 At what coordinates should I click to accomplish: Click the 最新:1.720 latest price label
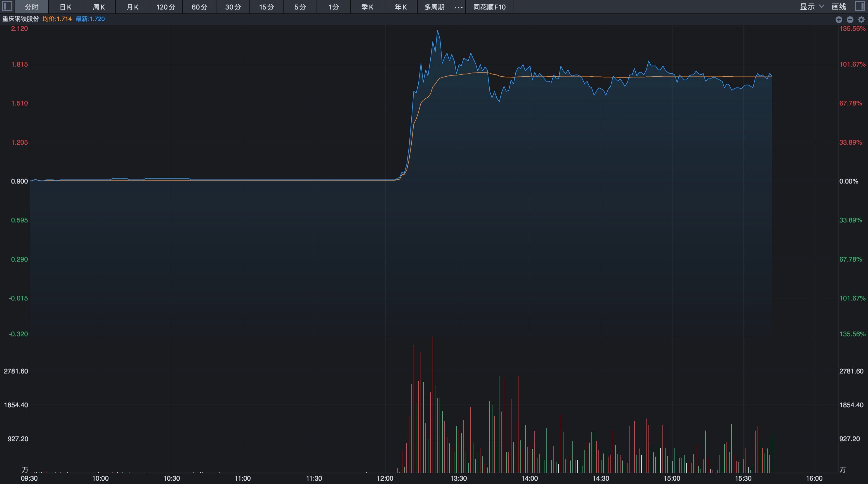point(90,19)
